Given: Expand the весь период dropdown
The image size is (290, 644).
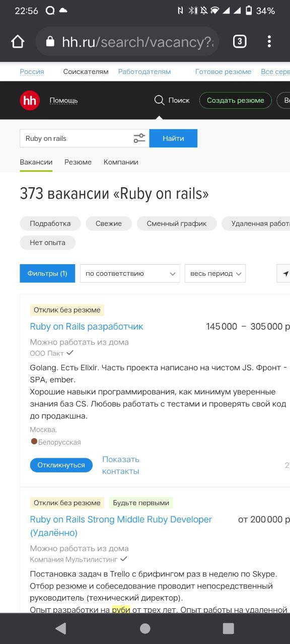Looking at the screenshot, I should [215, 274].
